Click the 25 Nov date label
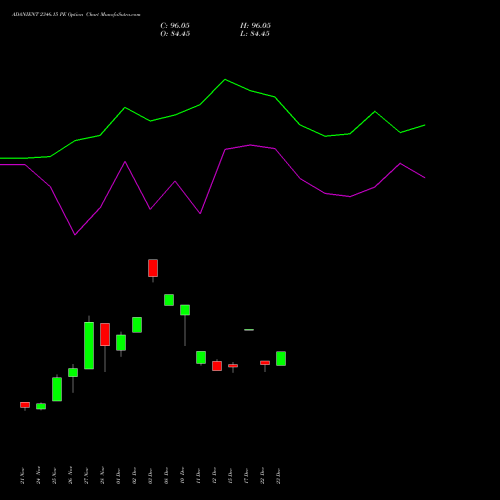 click(x=54, y=476)
